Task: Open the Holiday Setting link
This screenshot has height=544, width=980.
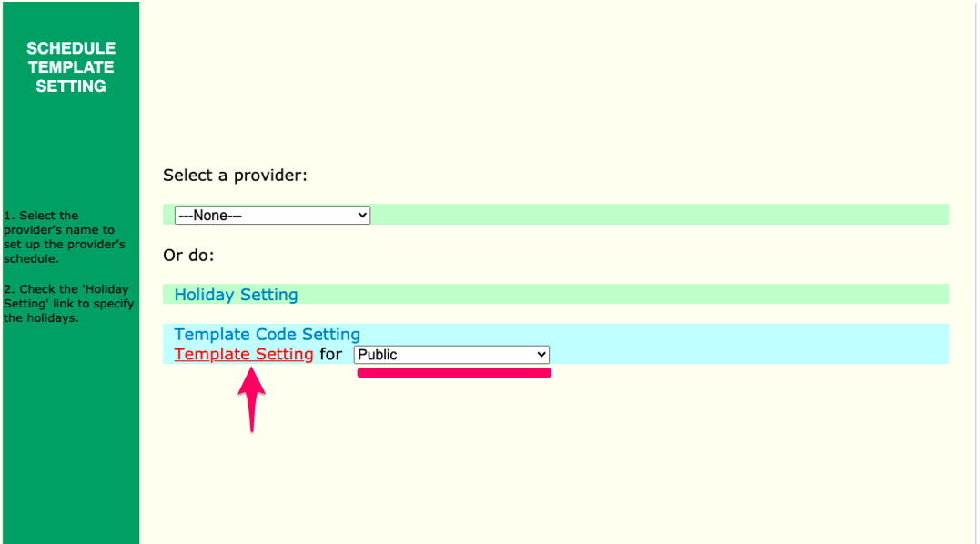Action: (x=236, y=295)
